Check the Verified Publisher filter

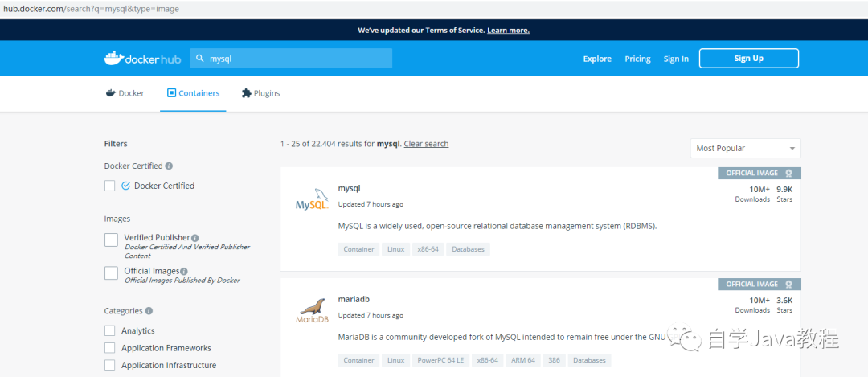click(x=111, y=240)
